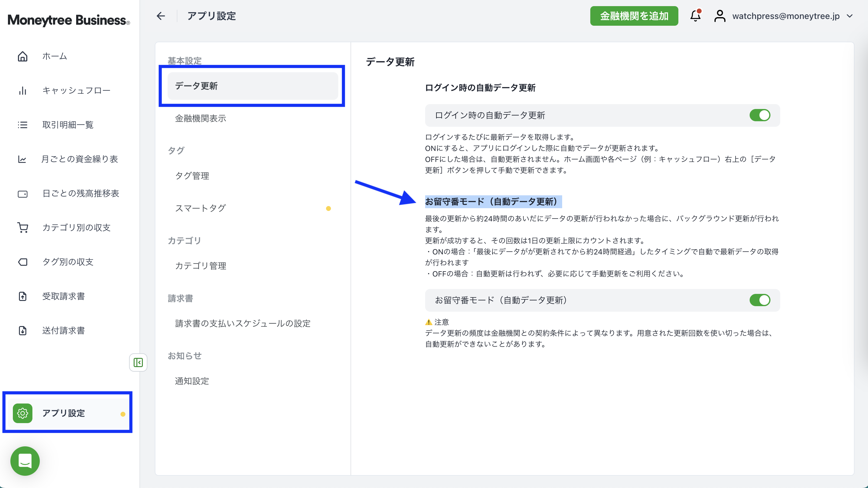Open Smart Tag (スマートタグ) settings

201,208
